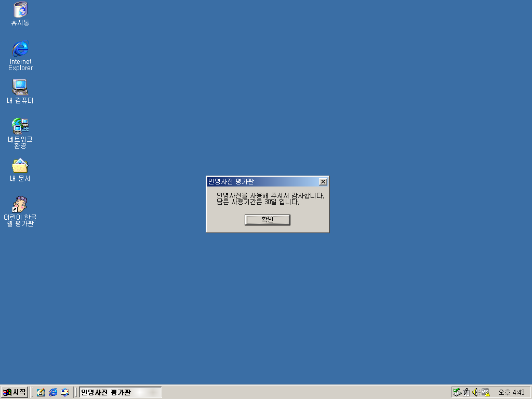Open the volume speaker tray icon
This screenshot has height=399, width=532.
coord(476,392)
